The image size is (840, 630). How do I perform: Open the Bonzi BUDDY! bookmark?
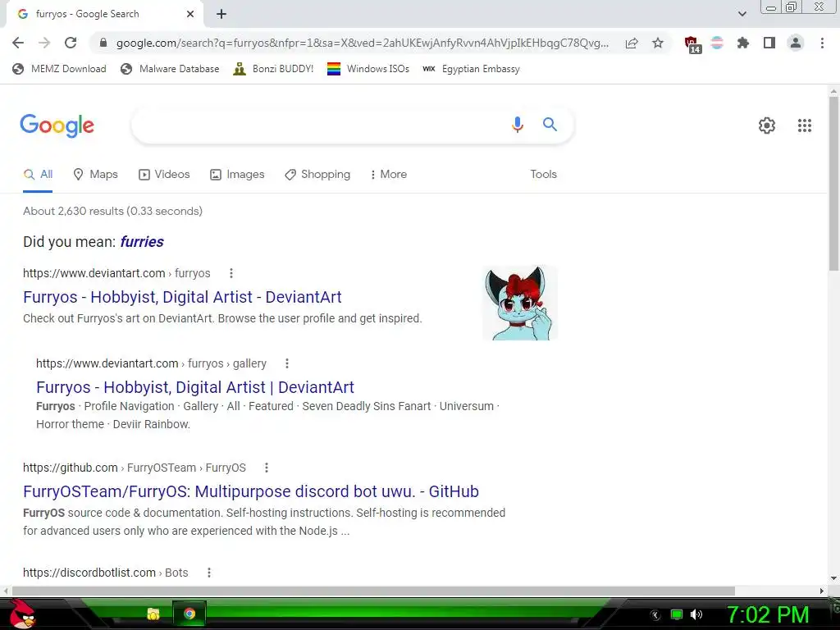(x=273, y=69)
